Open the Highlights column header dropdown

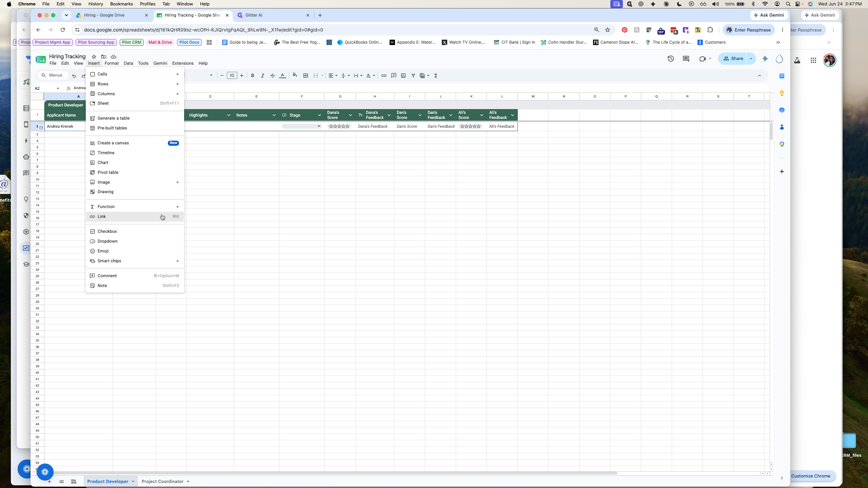(229, 115)
